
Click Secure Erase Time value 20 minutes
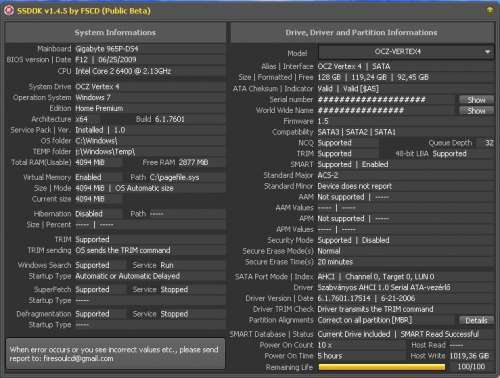tap(335, 262)
